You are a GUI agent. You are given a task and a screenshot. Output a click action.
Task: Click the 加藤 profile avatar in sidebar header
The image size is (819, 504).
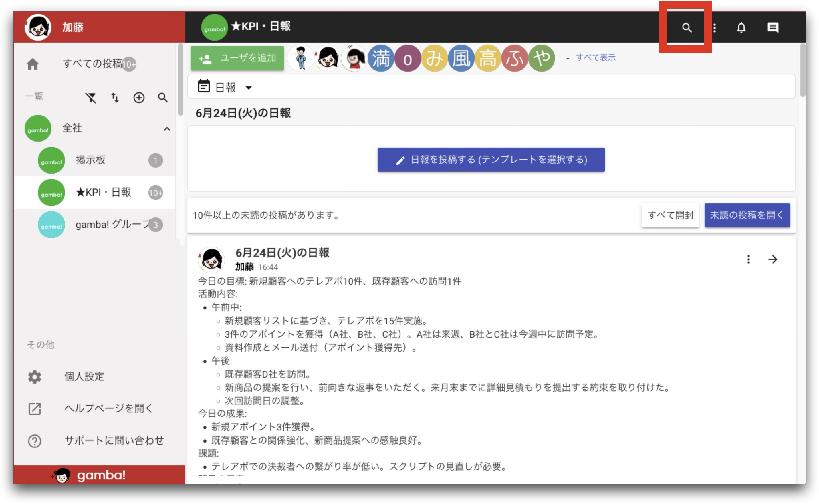[38, 27]
